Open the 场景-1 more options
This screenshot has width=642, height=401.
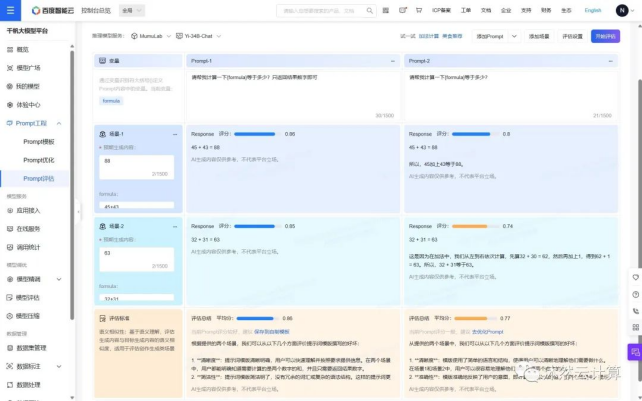(x=175, y=134)
